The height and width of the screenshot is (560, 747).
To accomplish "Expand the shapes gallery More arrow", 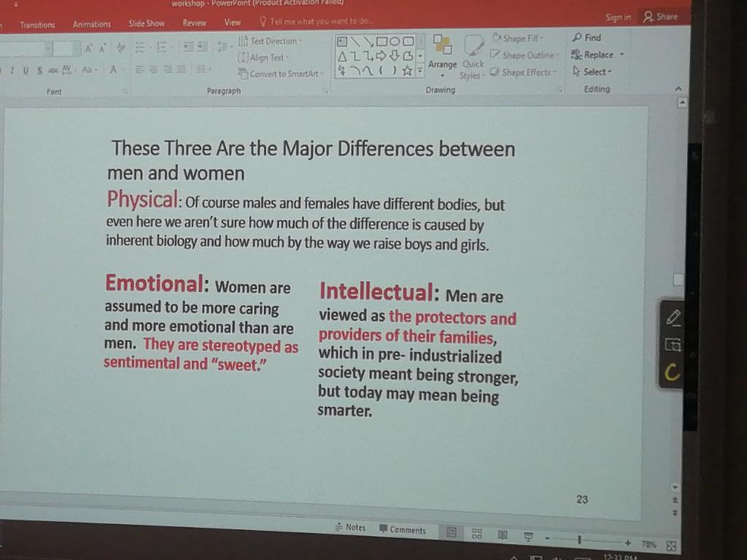I will click(x=420, y=71).
